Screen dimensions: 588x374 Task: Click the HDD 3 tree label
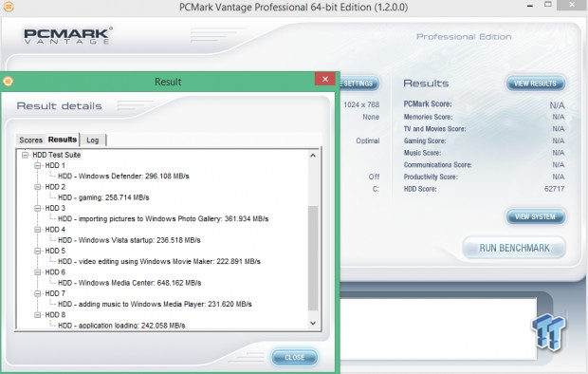55,208
